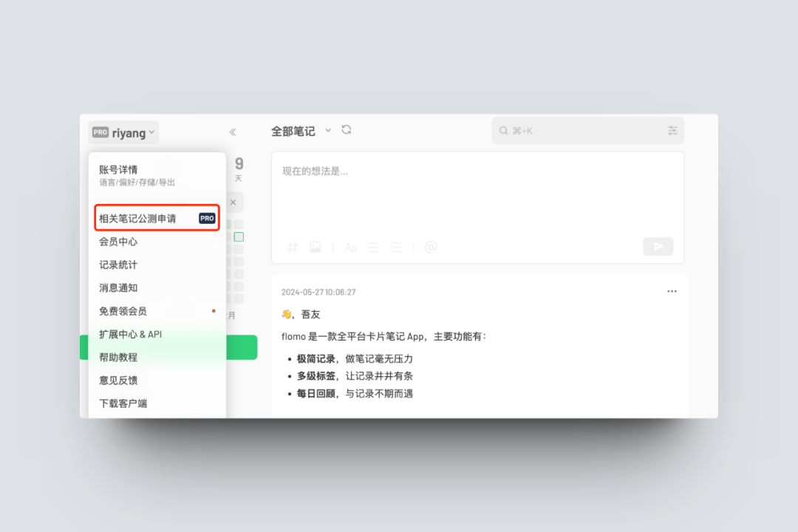Open 消息通知 notifications
The height and width of the screenshot is (532, 798).
coord(157,287)
